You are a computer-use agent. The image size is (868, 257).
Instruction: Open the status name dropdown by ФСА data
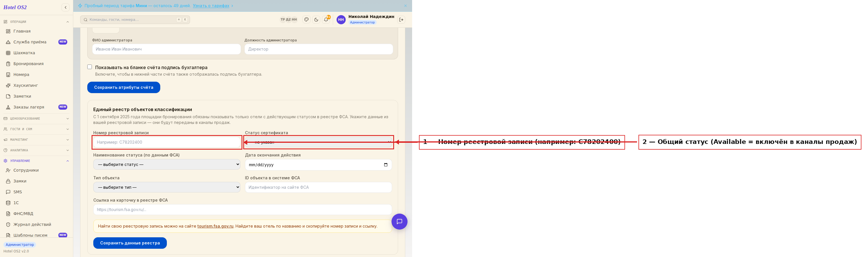167,164
